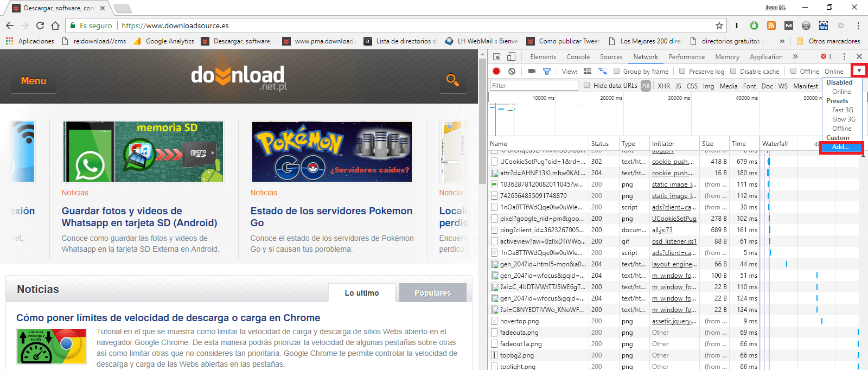The image size is (868, 370).
Task: Switch to the Elements tab
Action: pyautogui.click(x=543, y=56)
